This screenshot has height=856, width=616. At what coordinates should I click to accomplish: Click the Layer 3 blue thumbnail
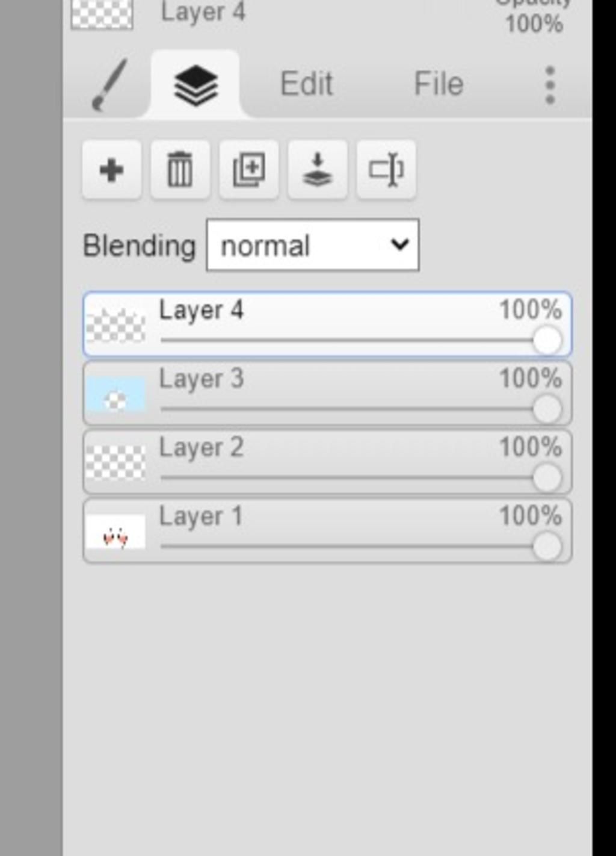[x=115, y=394]
